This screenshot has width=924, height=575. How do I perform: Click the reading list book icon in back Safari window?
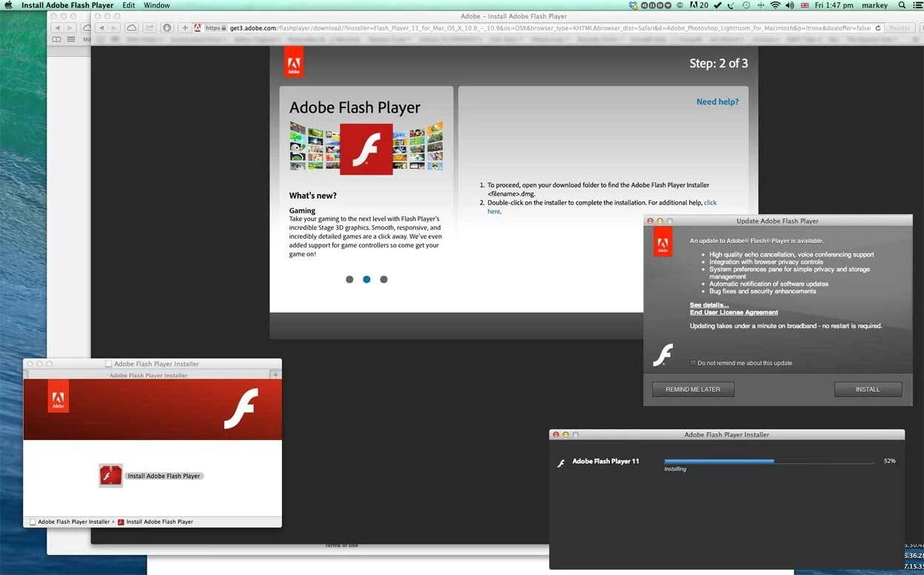tap(56, 39)
